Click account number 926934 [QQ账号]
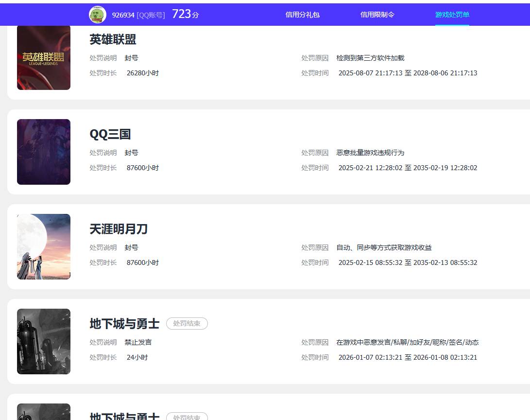 [x=138, y=15]
